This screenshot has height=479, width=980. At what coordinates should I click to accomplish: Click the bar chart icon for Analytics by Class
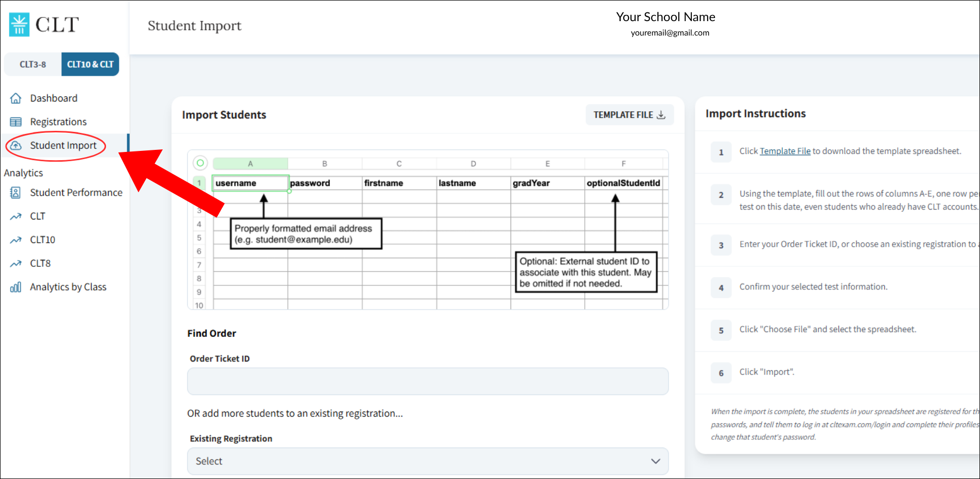[x=16, y=287]
